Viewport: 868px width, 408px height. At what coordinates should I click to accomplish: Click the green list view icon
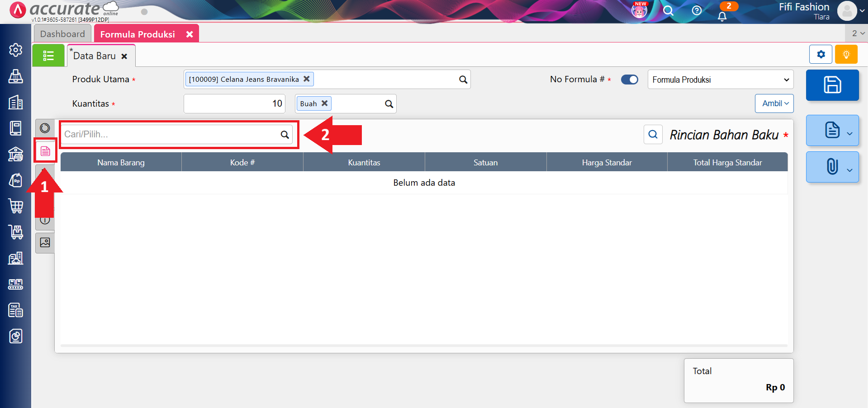coord(48,56)
